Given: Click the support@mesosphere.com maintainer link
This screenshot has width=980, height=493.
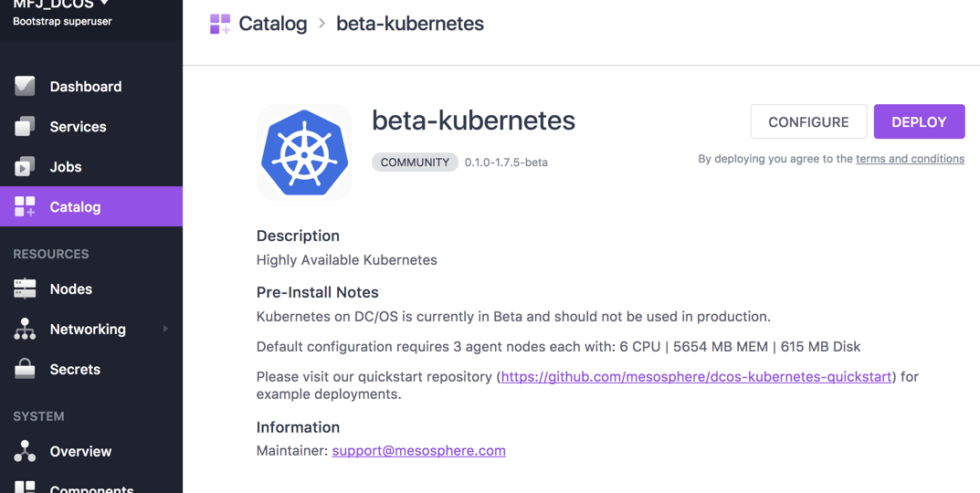Looking at the screenshot, I should click(418, 450).
